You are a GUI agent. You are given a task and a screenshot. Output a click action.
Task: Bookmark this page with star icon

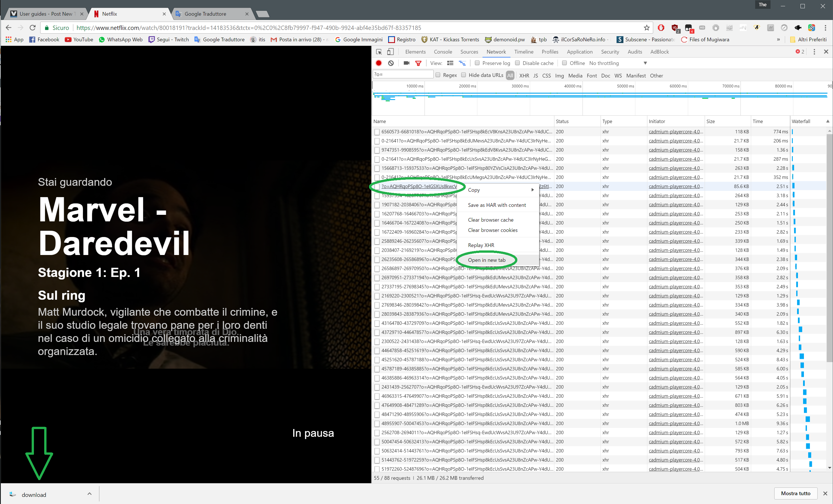pyautogui.click(x=646, y=28)
